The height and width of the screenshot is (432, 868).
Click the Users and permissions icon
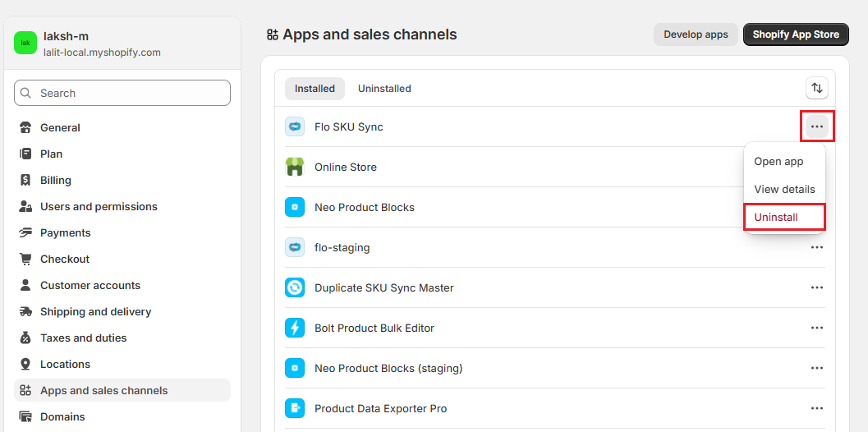pos(25,207)
